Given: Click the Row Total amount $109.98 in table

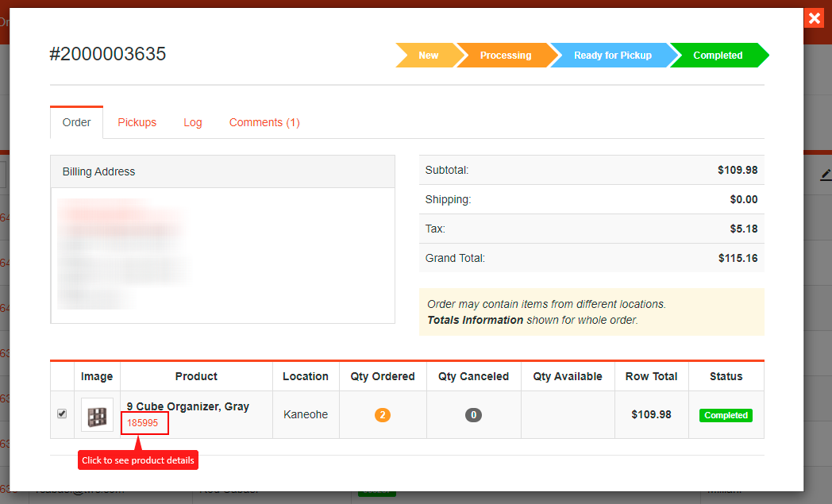Looking at the screenshot, I should [651, 414].
